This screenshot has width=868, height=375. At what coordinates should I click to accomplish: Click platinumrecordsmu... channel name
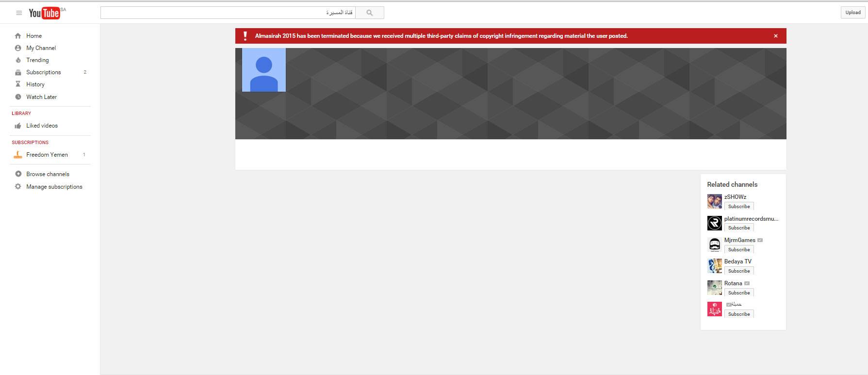[x=751, y=219]
